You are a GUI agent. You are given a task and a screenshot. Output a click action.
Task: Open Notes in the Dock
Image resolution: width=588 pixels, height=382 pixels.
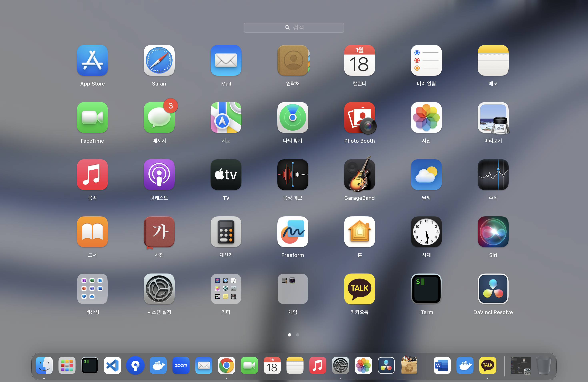click(295, 365)
